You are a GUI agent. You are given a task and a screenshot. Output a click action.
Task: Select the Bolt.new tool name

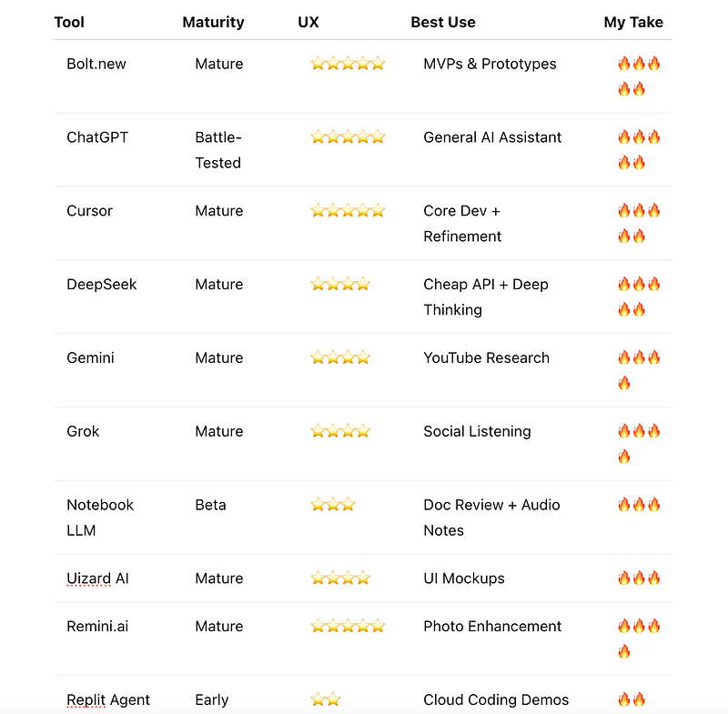pyautogui.click(x=96, y=64)
